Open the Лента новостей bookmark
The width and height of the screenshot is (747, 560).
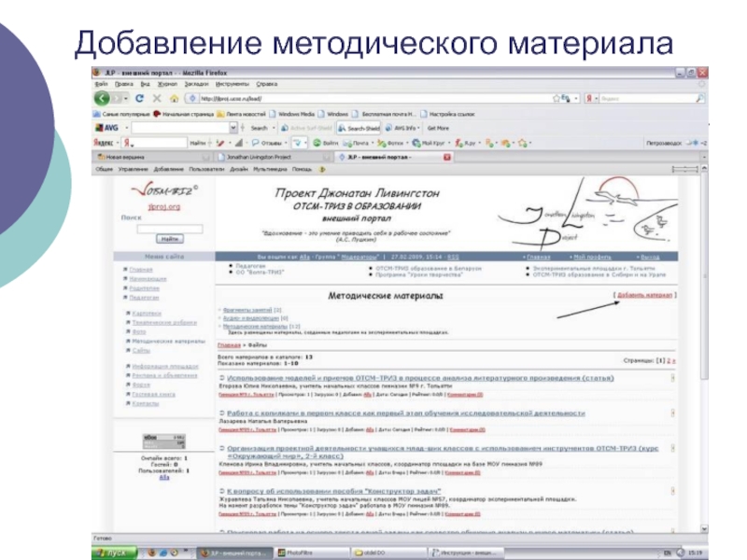[242, 114]
